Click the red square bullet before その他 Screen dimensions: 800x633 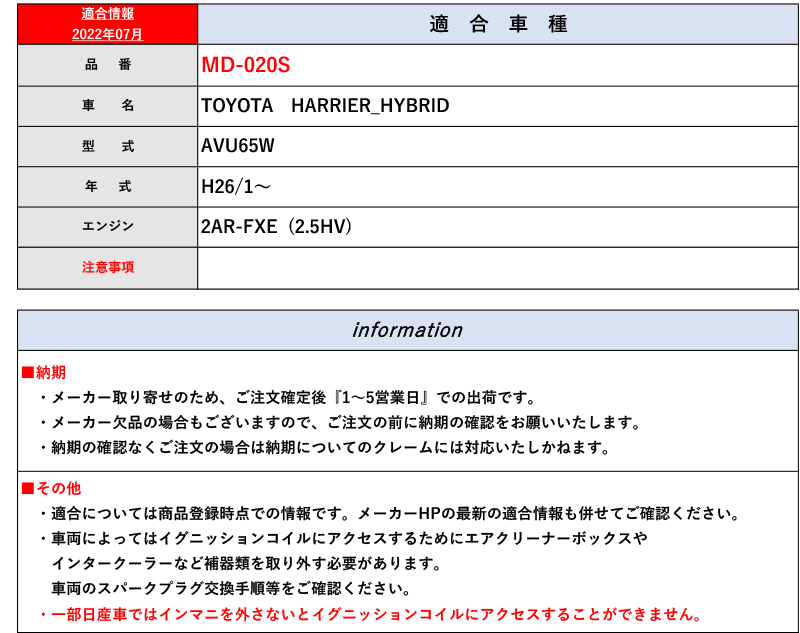(28, 489)
